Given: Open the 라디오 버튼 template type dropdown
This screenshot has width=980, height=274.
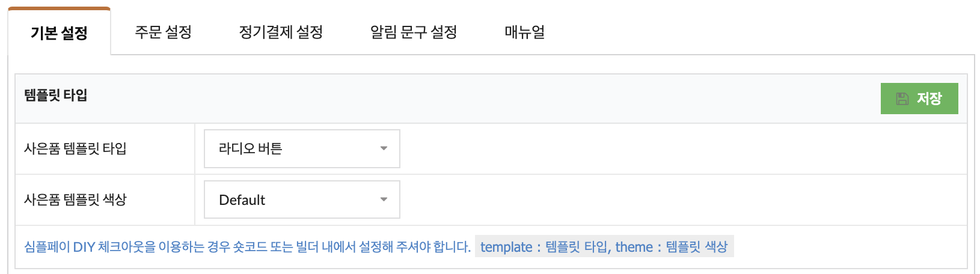Looking at the screenshot, I should tap(302, 148).
